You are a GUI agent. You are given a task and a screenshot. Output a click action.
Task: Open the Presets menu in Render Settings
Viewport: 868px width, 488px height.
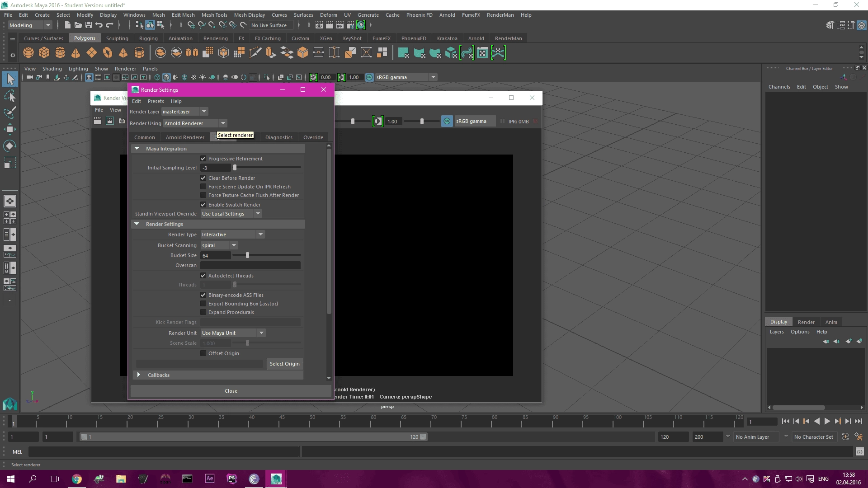click(x=156, y=101)
